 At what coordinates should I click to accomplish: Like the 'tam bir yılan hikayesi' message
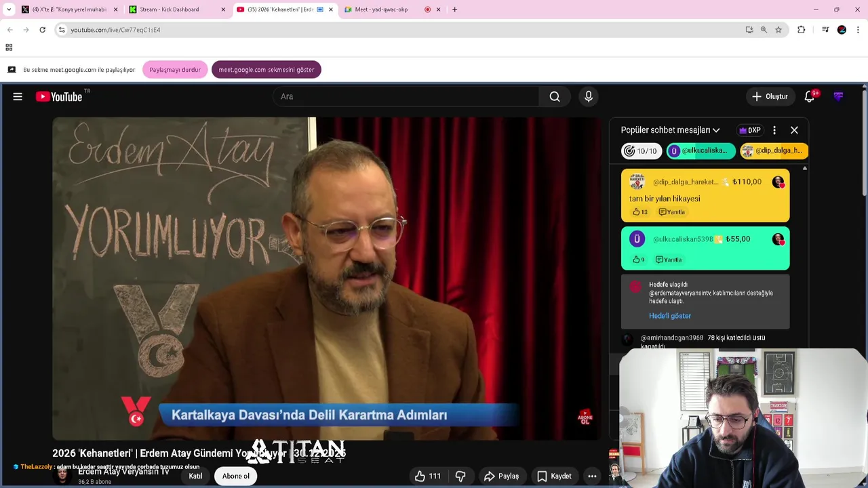click(x=639, y=212)
